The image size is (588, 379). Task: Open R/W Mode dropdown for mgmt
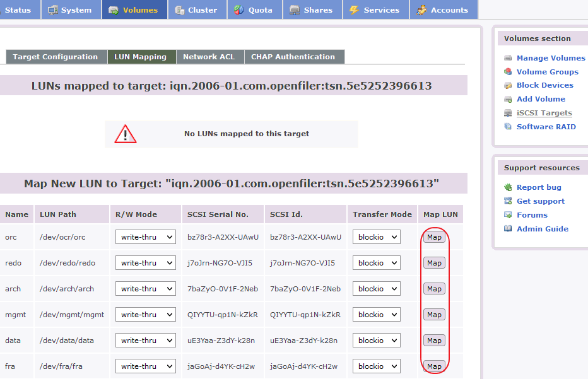point(146,315)
